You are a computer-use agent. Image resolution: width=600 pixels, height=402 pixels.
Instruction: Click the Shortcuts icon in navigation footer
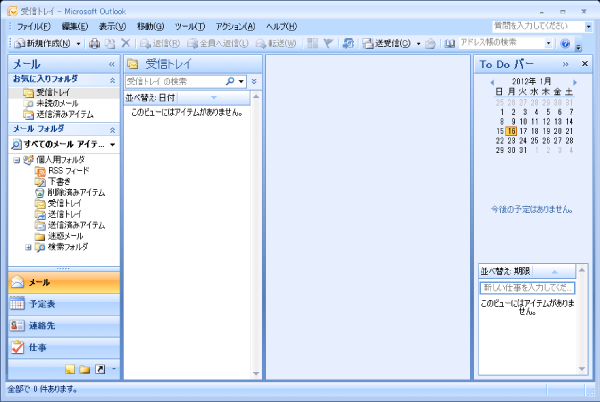coord(100,369)
